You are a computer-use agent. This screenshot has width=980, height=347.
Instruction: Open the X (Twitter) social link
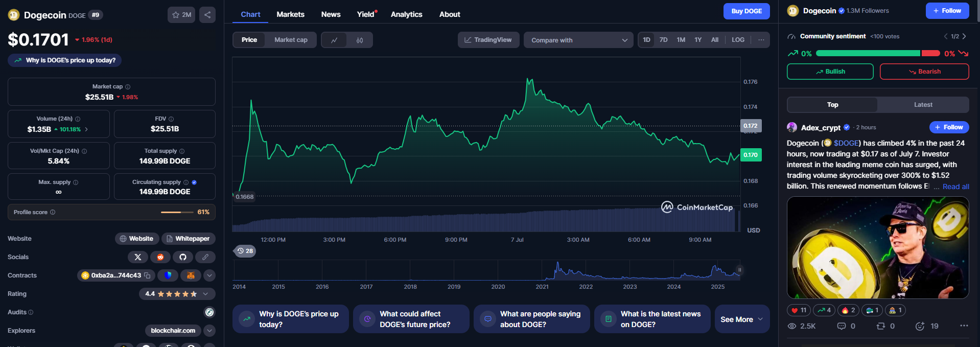pyautogui.click(x=138, y=257)
